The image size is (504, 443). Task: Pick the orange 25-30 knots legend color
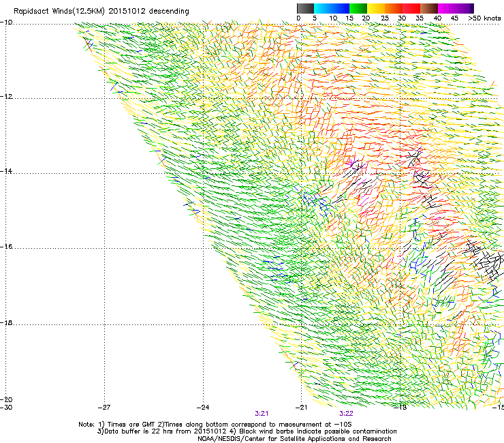click(x=394, y=8)
